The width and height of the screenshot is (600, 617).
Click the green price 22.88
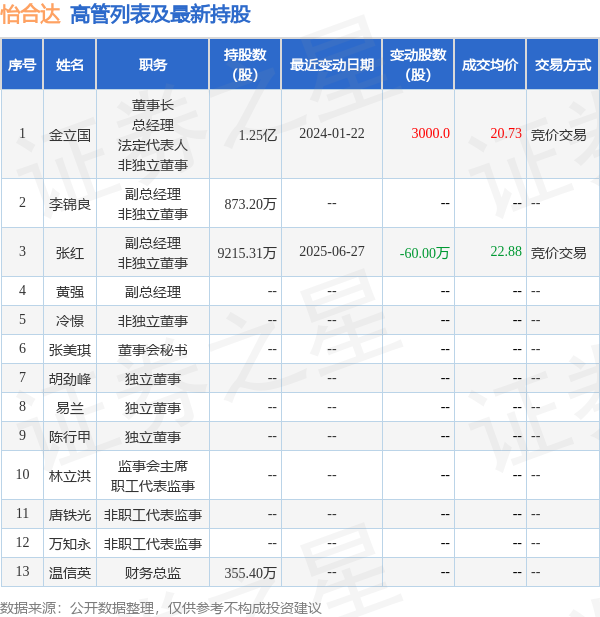click(x=506, y=251)
